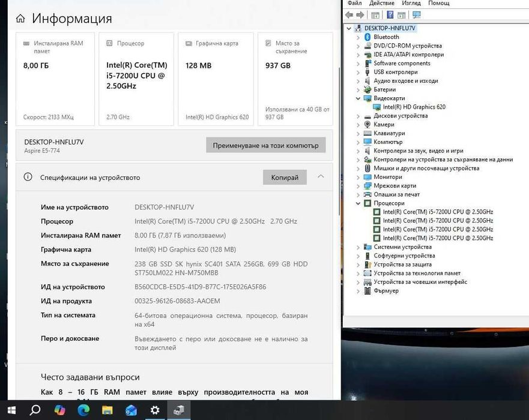
Task: Click the Често задавани въпроси heading
Action: point(90,377)
